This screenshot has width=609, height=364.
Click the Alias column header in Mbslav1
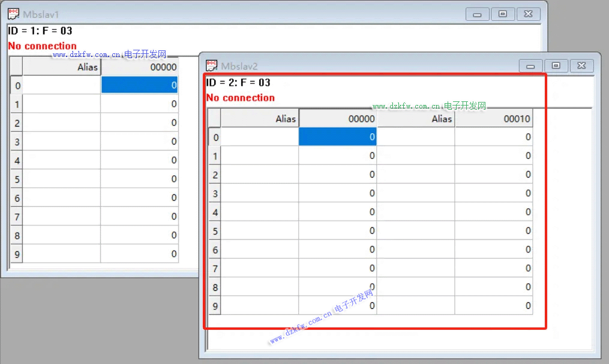pos(61,67)
